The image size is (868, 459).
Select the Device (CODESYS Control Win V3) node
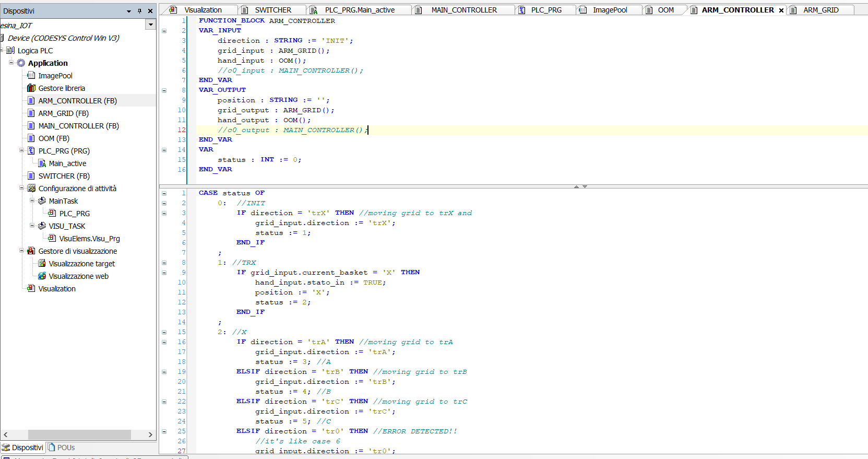tap(63, 38)
